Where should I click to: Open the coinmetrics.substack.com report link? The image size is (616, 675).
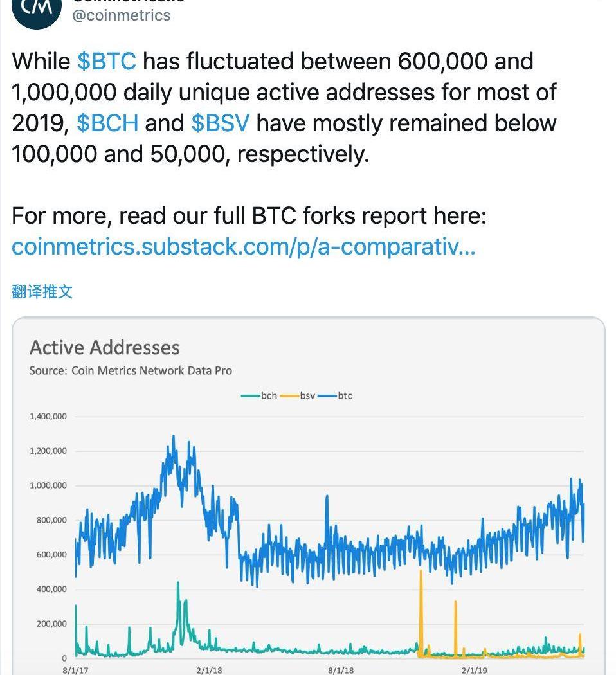[x=244, y=247]
